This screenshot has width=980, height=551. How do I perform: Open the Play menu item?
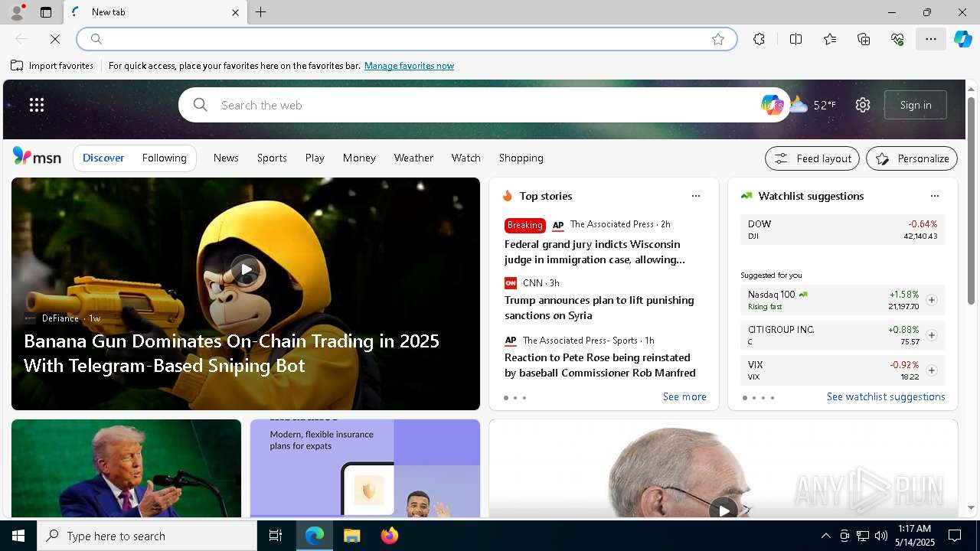pyautogui.click(x=315, y=158)
